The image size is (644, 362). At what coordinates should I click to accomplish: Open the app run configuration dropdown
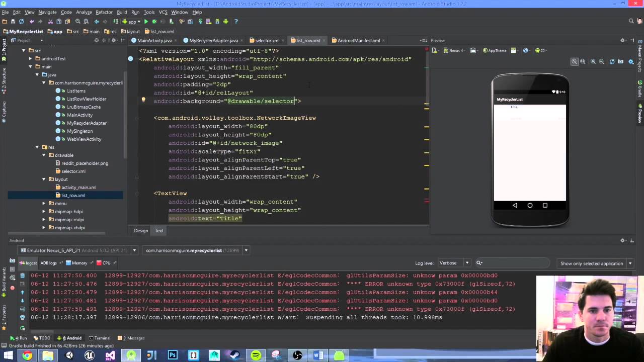tap(132, 22)
